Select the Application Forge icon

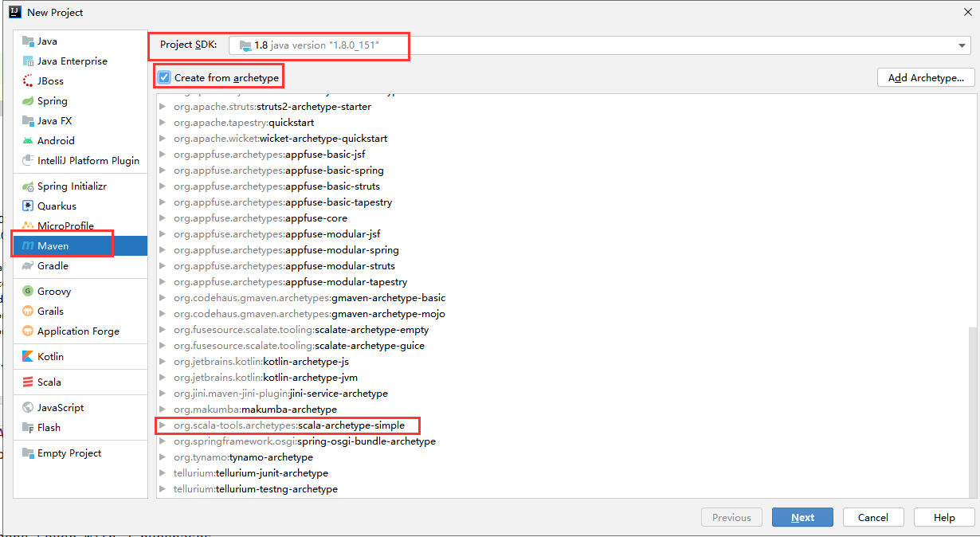(28, 331)
